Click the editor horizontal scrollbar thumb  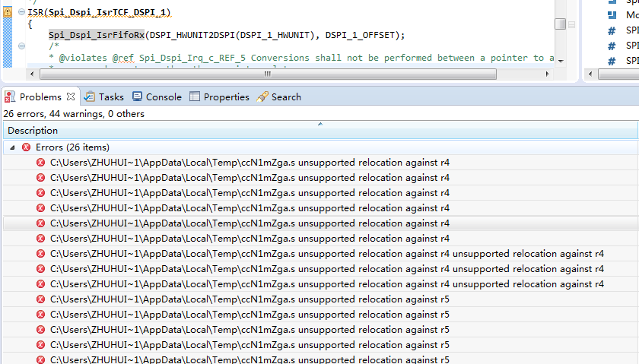(x=268, y=74)
